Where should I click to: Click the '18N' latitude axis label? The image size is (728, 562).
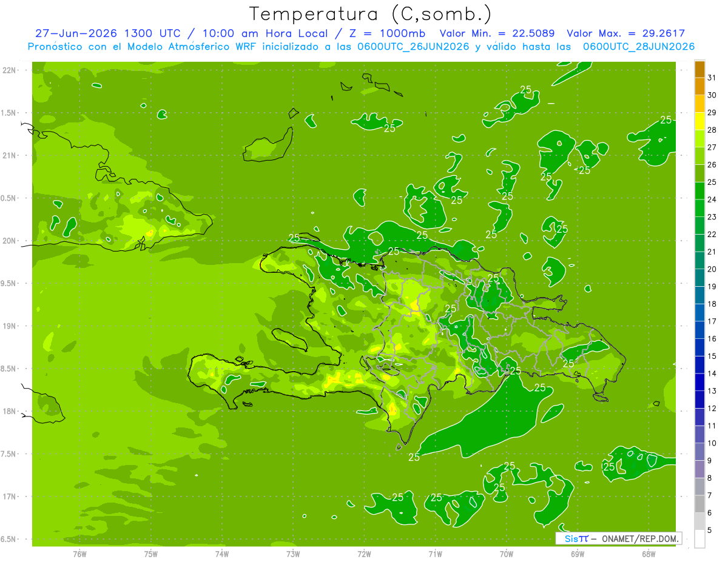(9, 412)
